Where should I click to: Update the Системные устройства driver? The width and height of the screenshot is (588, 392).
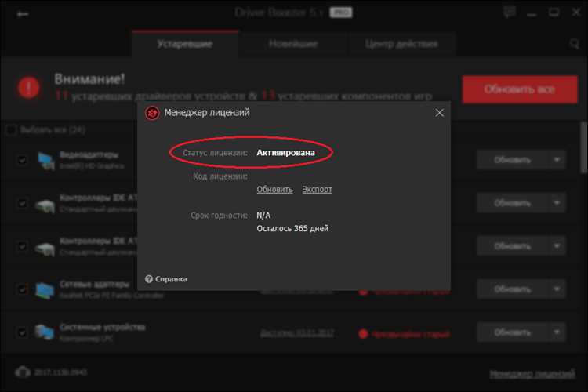(x=512, y=332)
